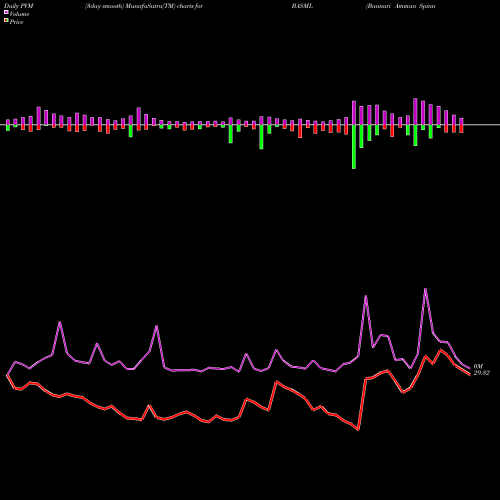
Task: Click the 'BASML' ticker symbol text
Action: click(x=302, y=6)
